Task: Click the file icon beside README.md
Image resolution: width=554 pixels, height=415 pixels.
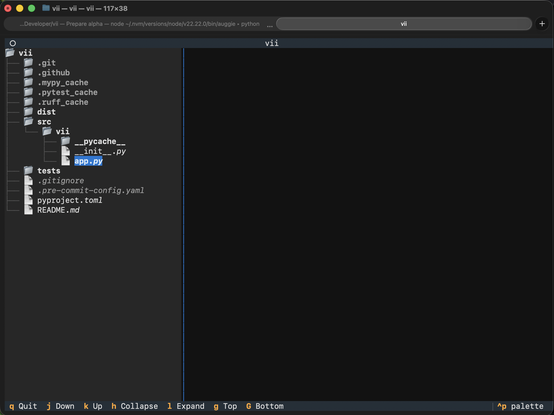Action: pyautogui.click(x=29, y=210)
